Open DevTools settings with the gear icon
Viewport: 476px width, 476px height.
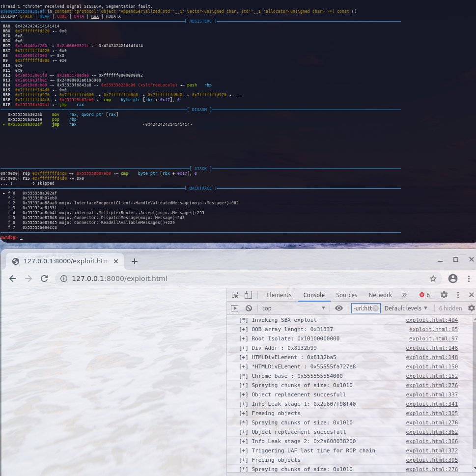coord(444,295)
